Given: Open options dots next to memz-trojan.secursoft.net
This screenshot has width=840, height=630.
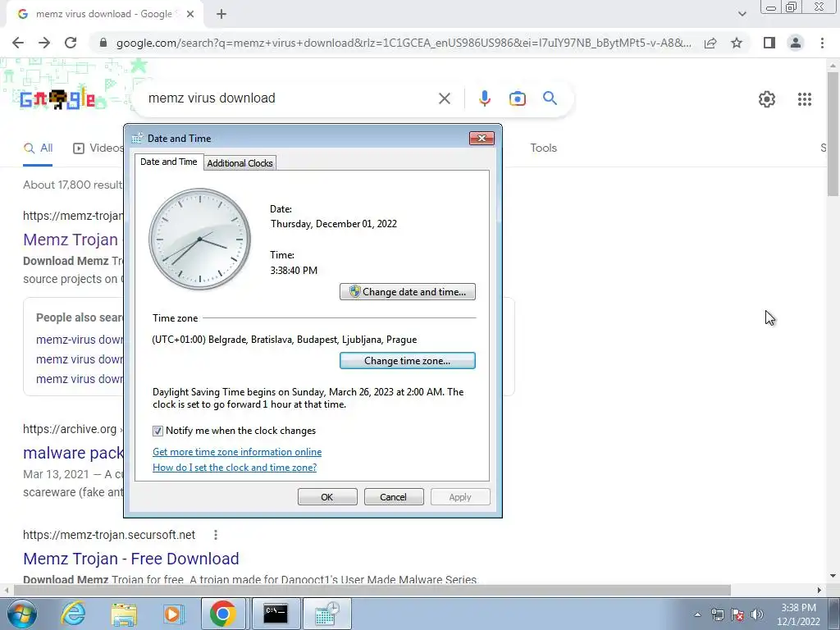Looking at the screenshot, I should click(x=216, y=535).
